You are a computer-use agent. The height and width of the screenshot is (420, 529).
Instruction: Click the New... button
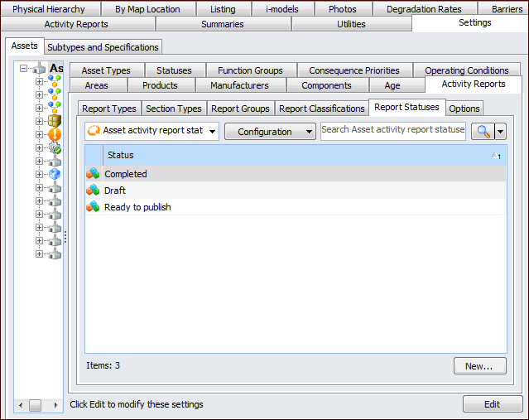click(480, 366)
